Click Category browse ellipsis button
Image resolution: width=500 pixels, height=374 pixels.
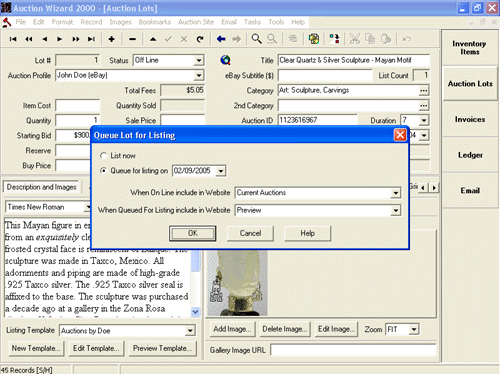(x=423, y=90)
